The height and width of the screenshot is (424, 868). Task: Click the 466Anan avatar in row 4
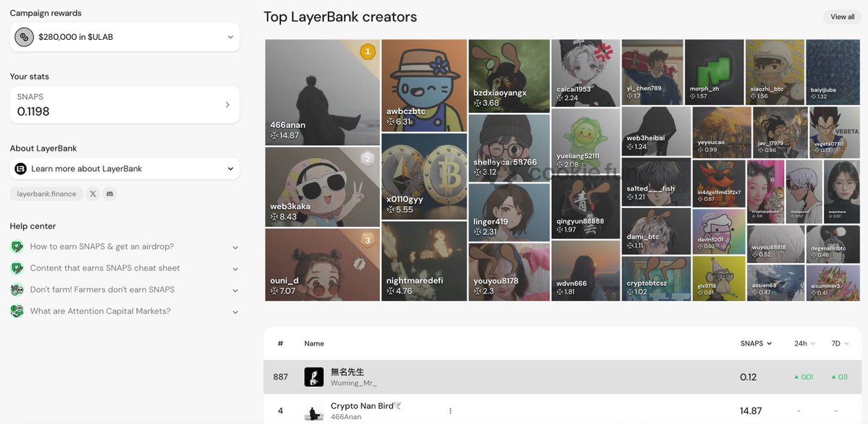[314, 411]
